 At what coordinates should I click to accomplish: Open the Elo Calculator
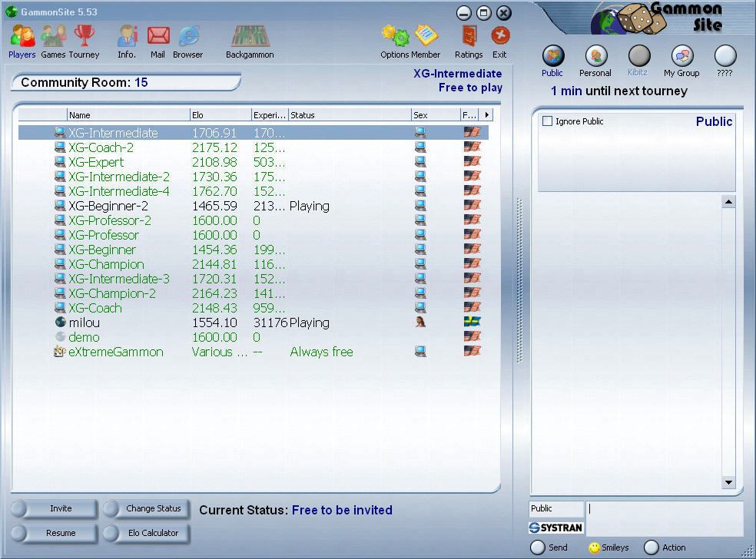(x=147, y=533)
